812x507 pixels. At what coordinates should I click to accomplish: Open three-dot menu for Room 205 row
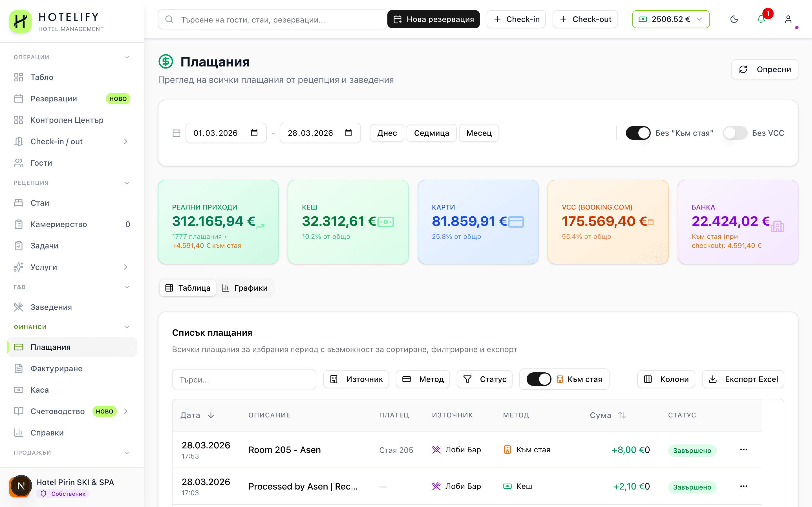pyautogui.click(x=743, y=450)
